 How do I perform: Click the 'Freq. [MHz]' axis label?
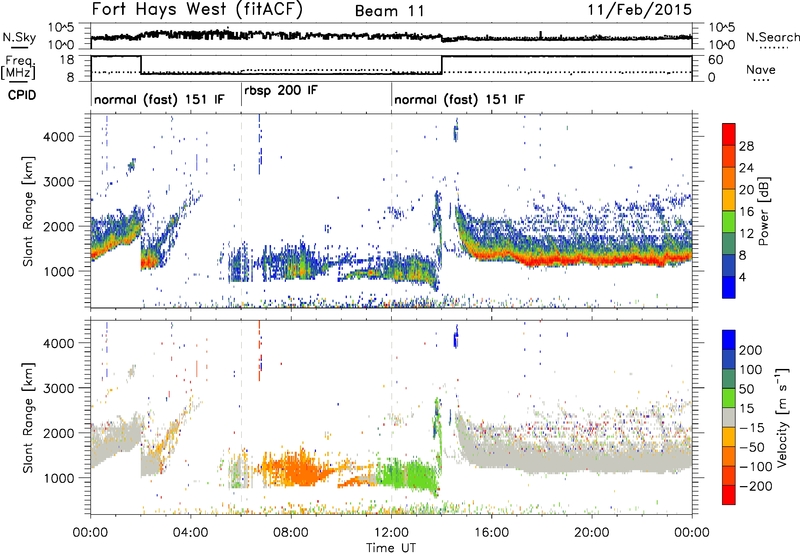click(19, 68)
